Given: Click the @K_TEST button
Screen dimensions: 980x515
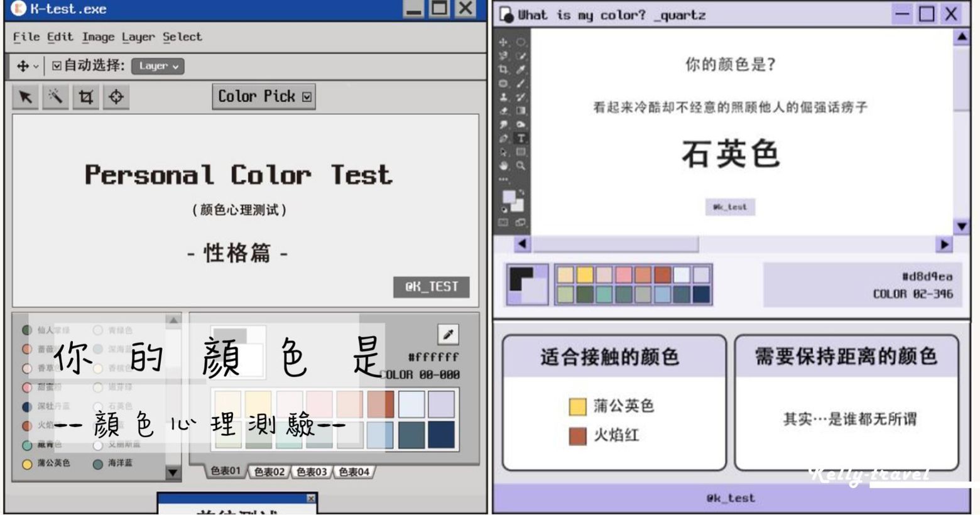Looking at the screenshot, I should [x=432, y=287].
